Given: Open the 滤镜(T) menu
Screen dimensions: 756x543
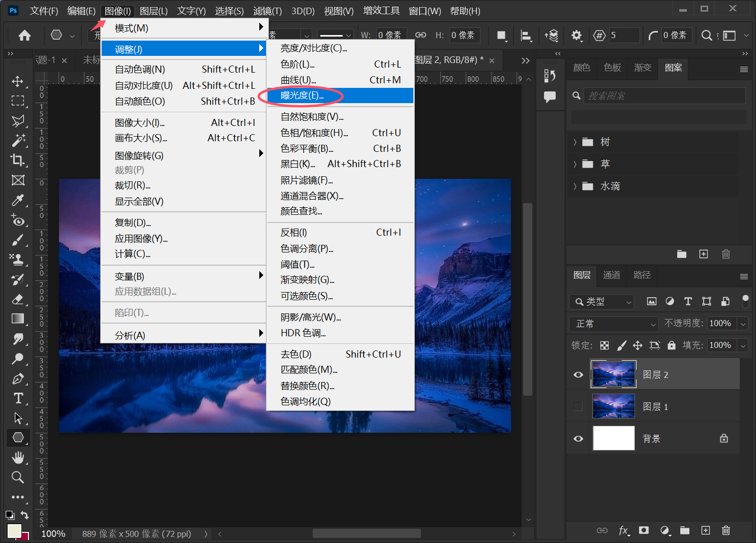Looking at the screenshot, I should click(x=267, y=11).
